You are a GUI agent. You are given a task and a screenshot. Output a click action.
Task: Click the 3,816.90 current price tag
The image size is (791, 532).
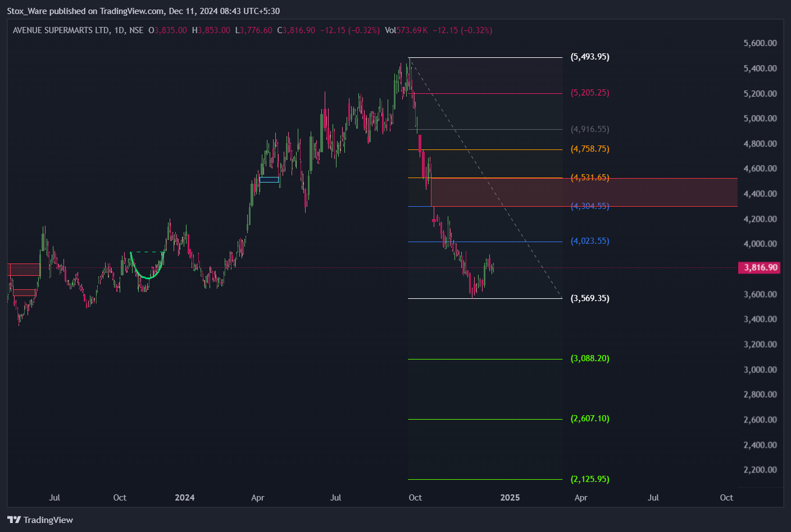(x=760, y=267)
